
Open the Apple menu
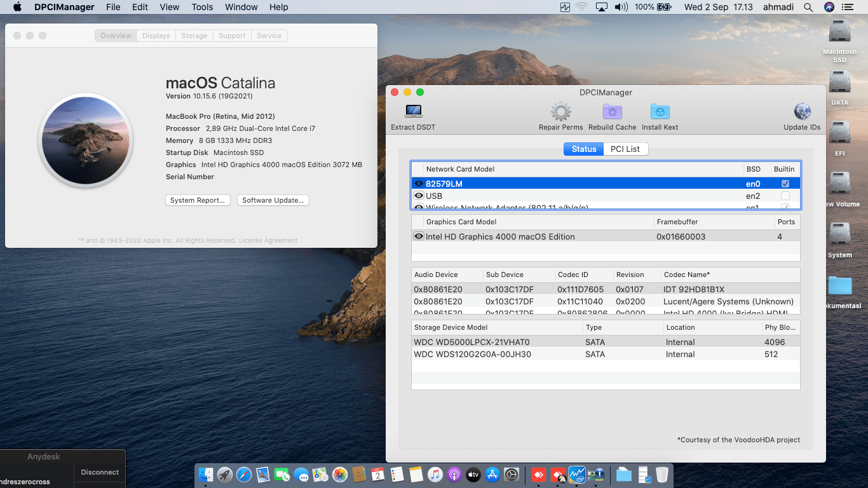(x=17, y=7)
